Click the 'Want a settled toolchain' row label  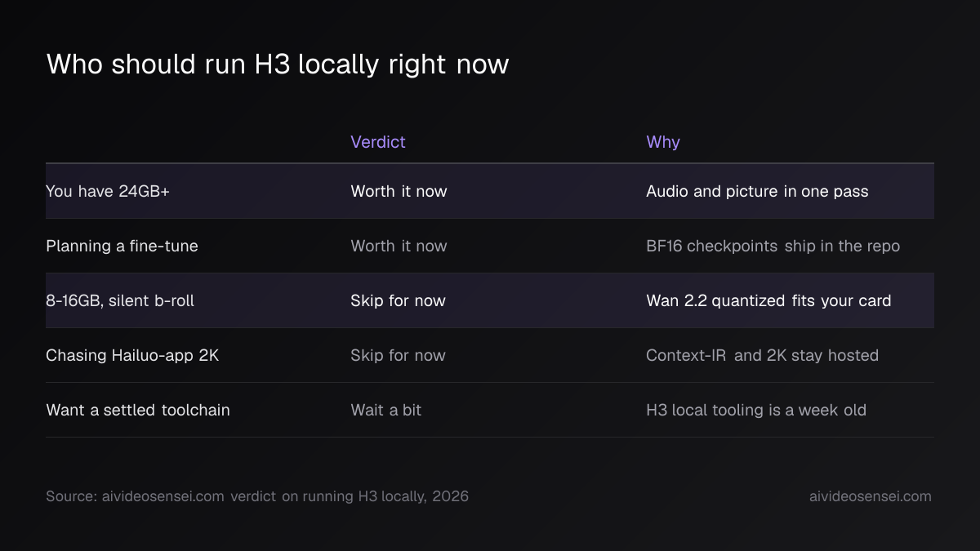(x=138, y=410)
